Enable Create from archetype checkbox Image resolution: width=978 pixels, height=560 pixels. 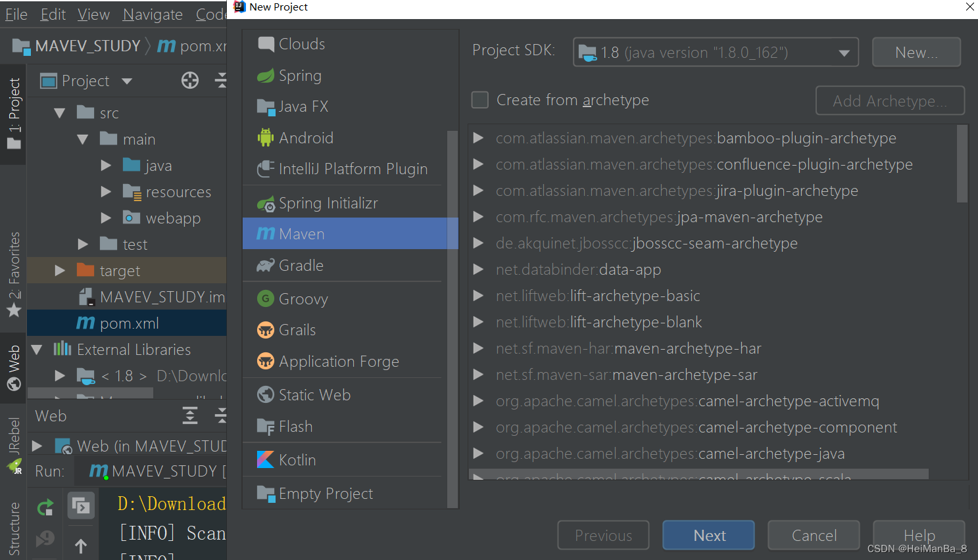[480, 100]
